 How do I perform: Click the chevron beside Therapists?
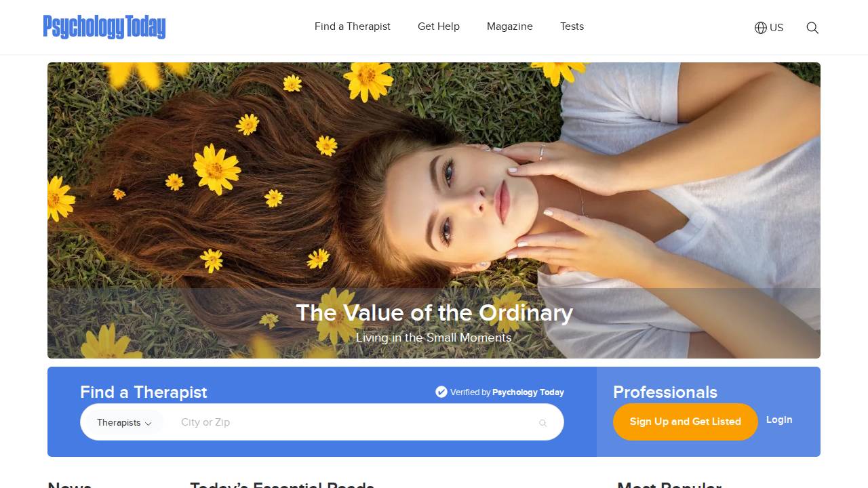click(148, 424)
